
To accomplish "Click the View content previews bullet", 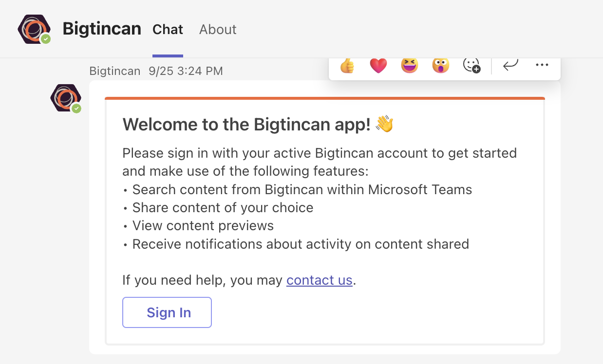I will click(198, 226).
